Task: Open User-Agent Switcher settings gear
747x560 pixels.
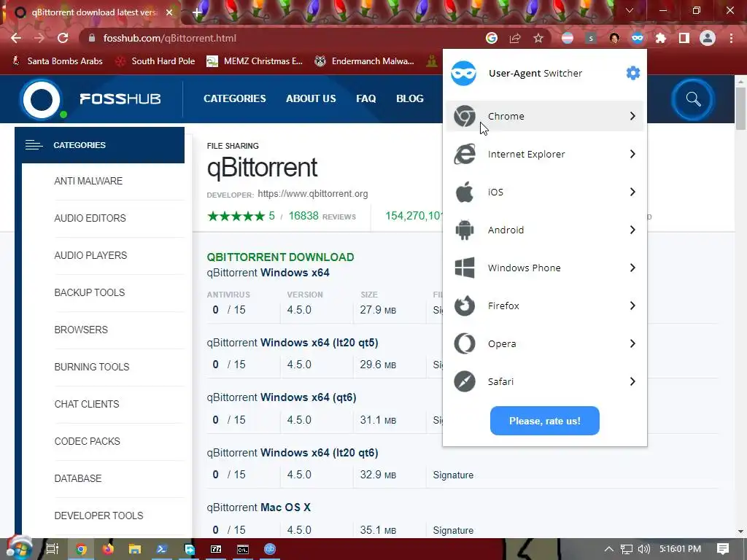Action: pos(632,73)
